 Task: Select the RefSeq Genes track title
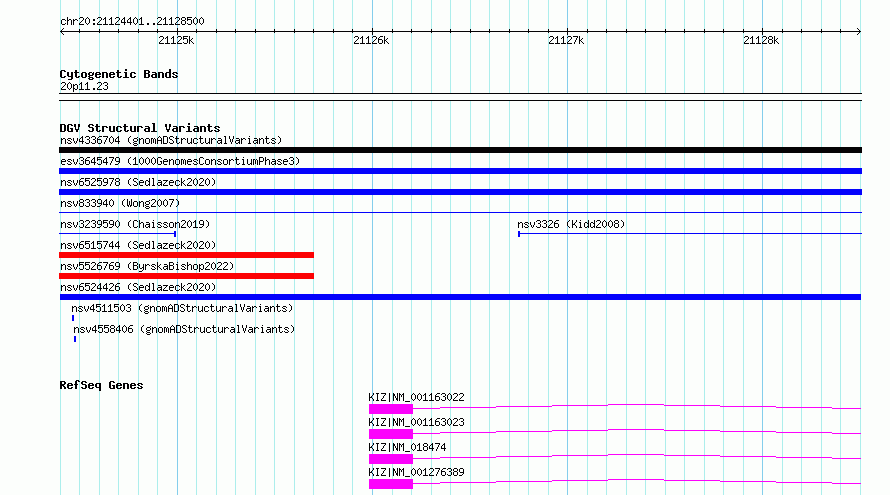point(101,385)
